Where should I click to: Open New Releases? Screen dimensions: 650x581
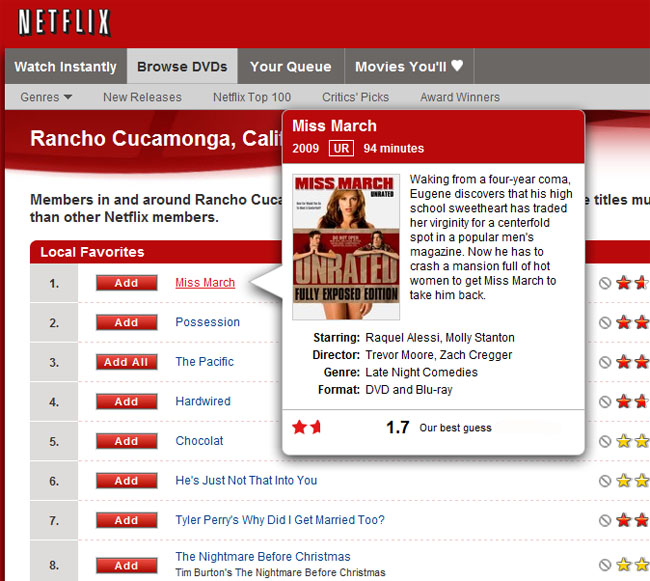click(x=142, y=97)
